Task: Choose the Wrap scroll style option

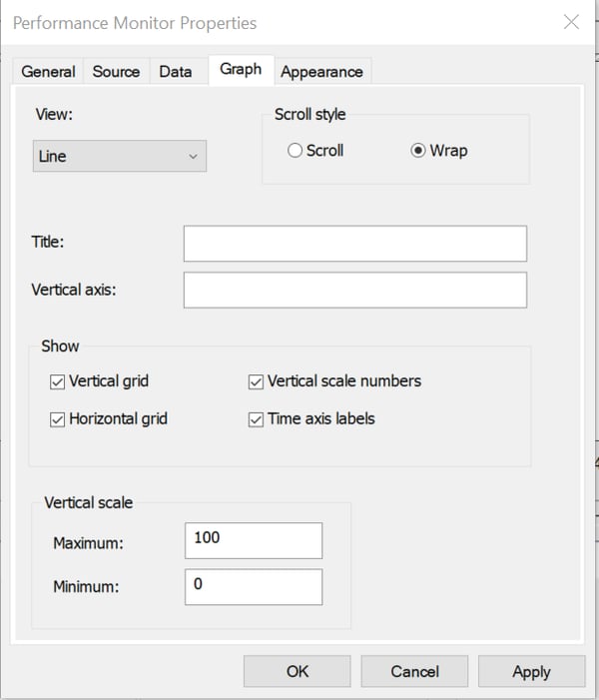Action: pos(418,151)
